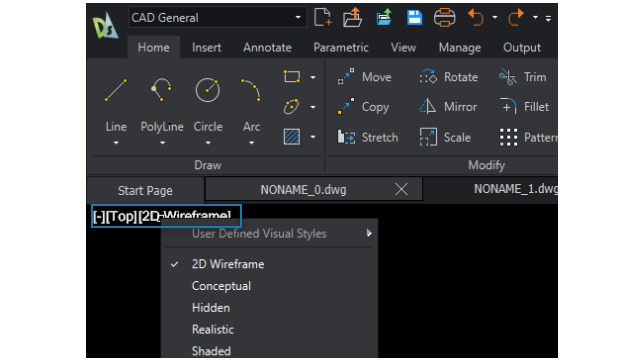Select the Circle drawing tool
This screenshot has height=360, width=640.
208,90
